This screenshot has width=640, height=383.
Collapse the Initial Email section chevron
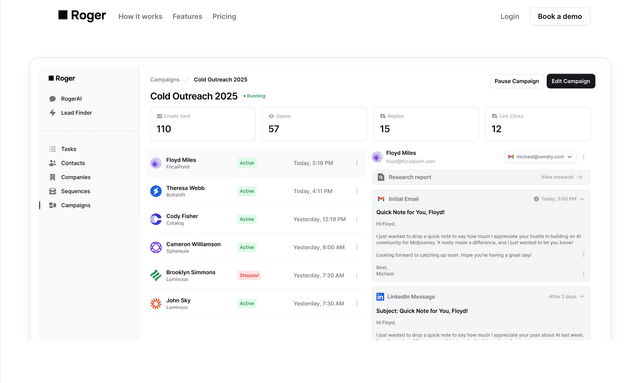pyautogui.click(x=582, y=199)
